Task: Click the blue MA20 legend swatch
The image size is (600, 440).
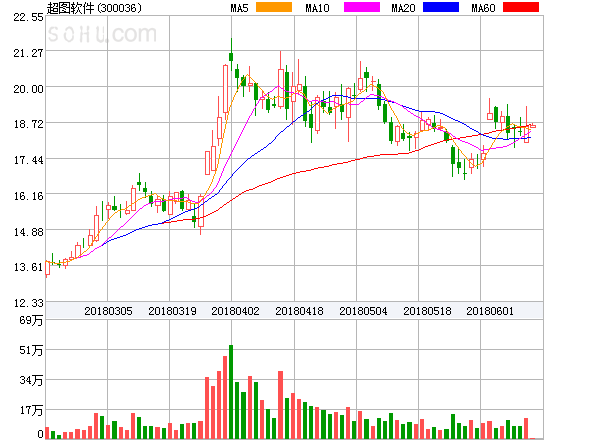Action: pyautogui.click(x=441, y=7)
